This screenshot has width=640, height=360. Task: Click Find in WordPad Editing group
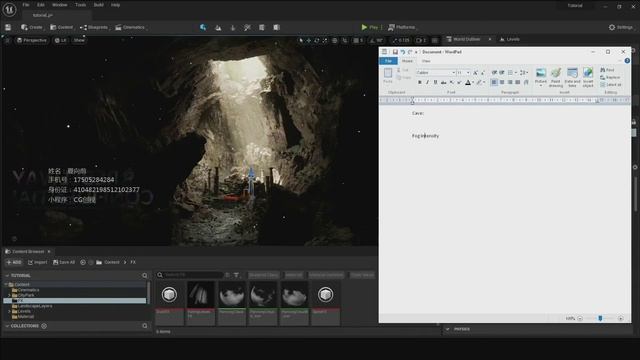click(x=607, y=70)
